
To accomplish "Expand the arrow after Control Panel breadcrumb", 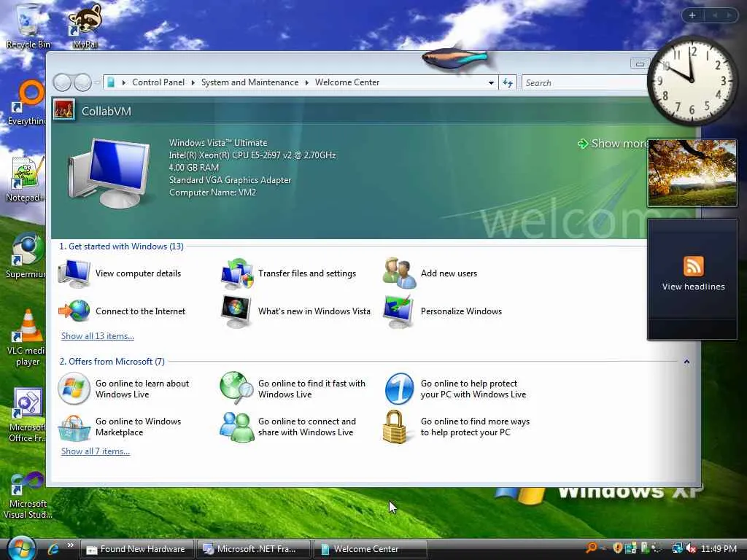I will (193, 83).
